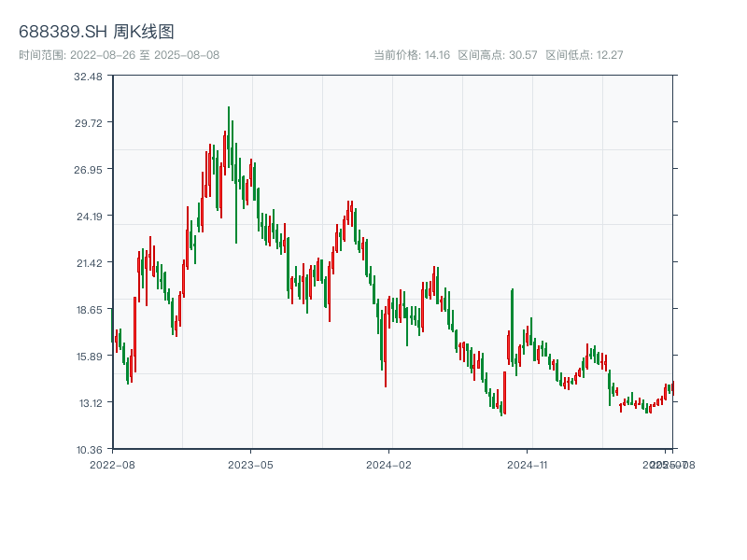Click the x-axis date label 2024-02

(388, 465)
